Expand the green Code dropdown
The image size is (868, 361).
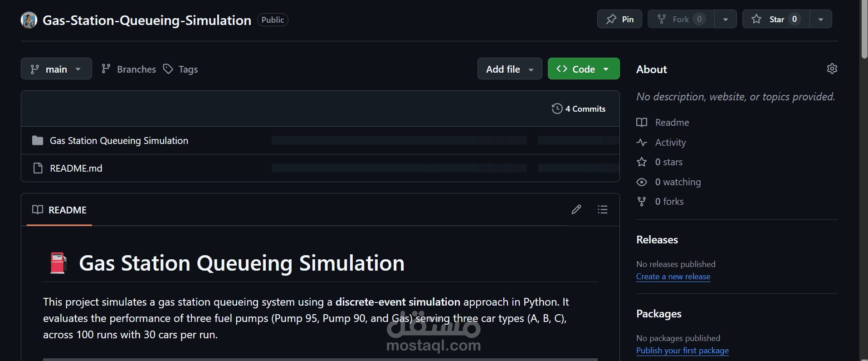(x=584, y=69)
